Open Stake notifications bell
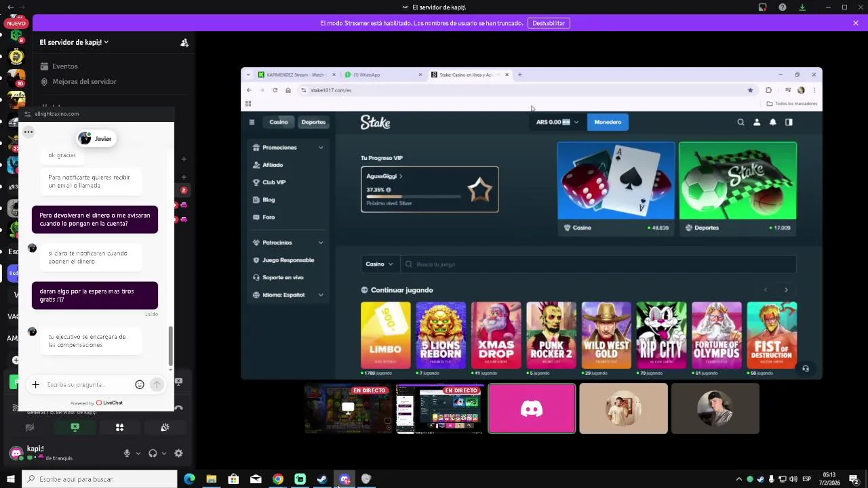 (772, 122)
